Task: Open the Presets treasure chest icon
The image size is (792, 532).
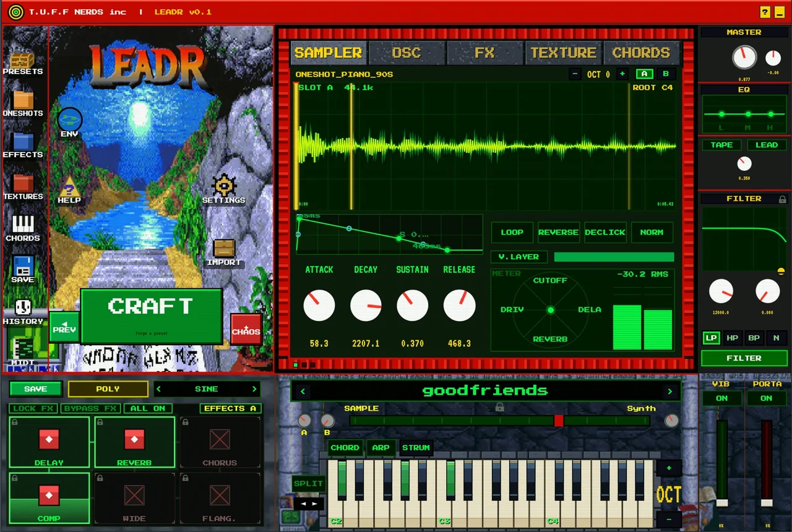Action: click(x=23, y=61)
